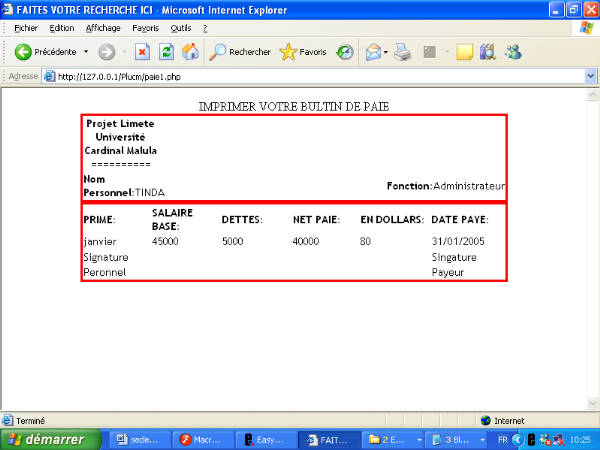Switch to the FAIT... taskbar item
Viewport: 600px width, 450px height.
coord(329,440)
